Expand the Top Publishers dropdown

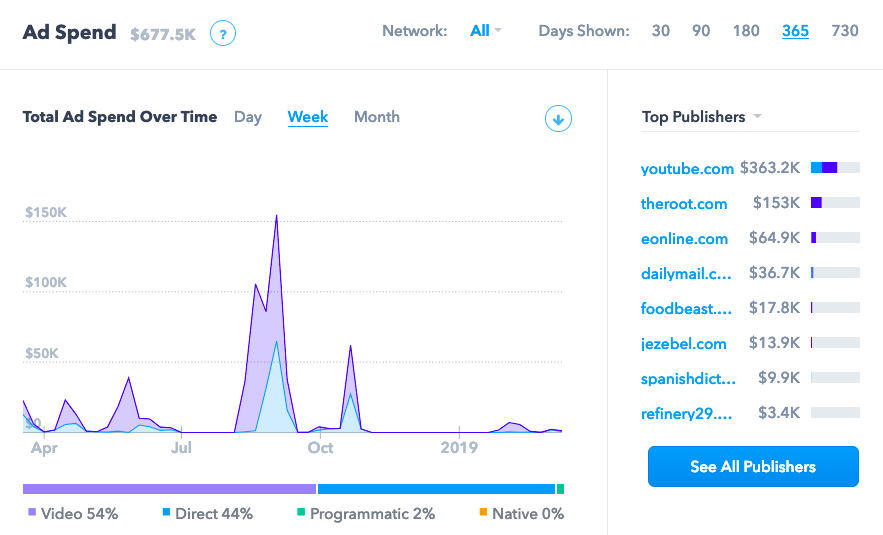[701, 117]
